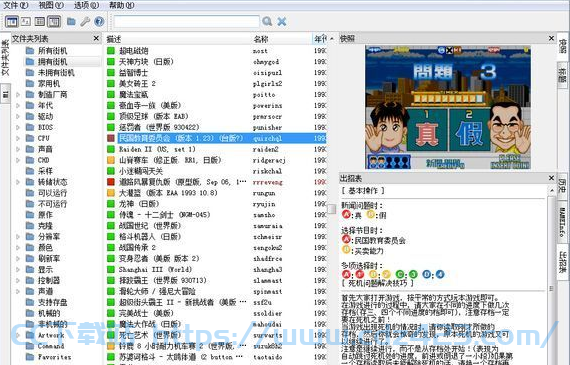Open the 文件 menu
This screenshot has width=570, height=365.
click(15, 5)
